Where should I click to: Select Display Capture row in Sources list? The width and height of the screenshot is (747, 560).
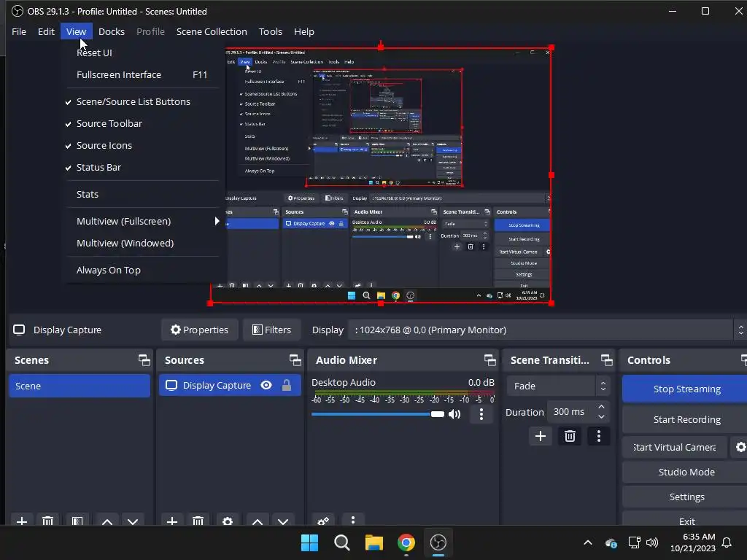point(230,385)
